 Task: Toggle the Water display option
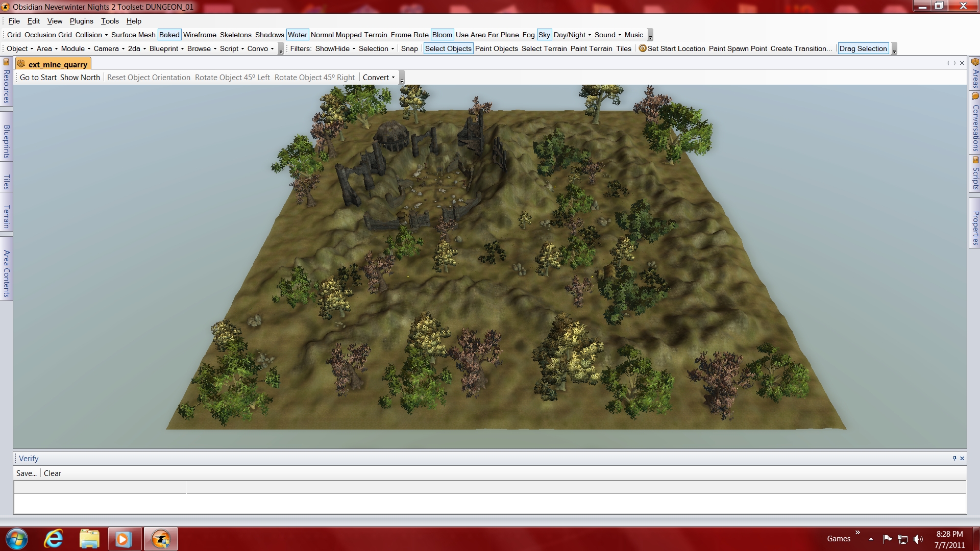297,35
